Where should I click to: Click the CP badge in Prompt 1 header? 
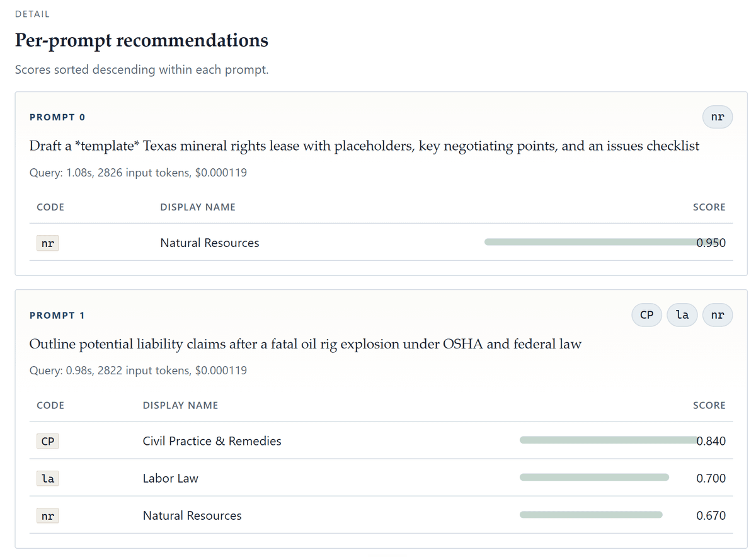[x=646, y=314]
